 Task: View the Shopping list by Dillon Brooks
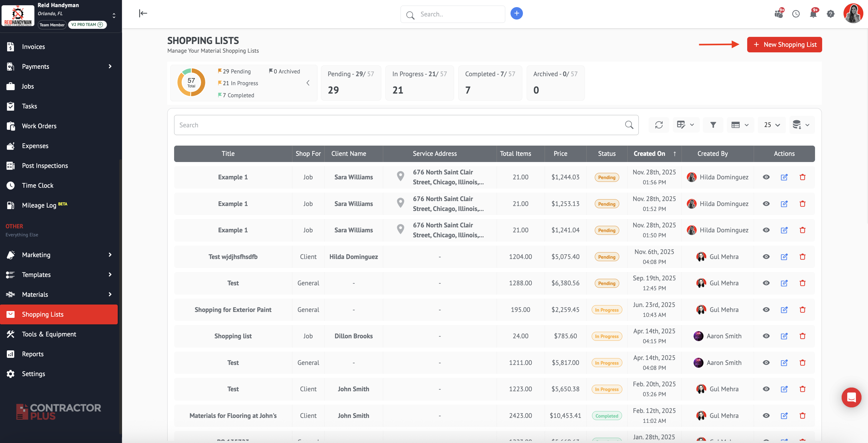[766, 336]
